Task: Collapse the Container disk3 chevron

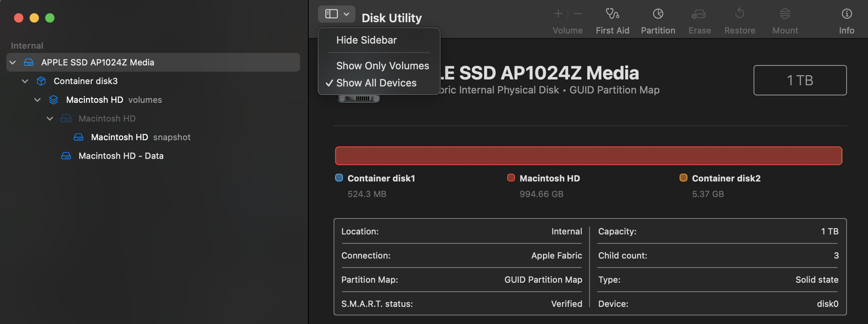Action: point(25,81)
